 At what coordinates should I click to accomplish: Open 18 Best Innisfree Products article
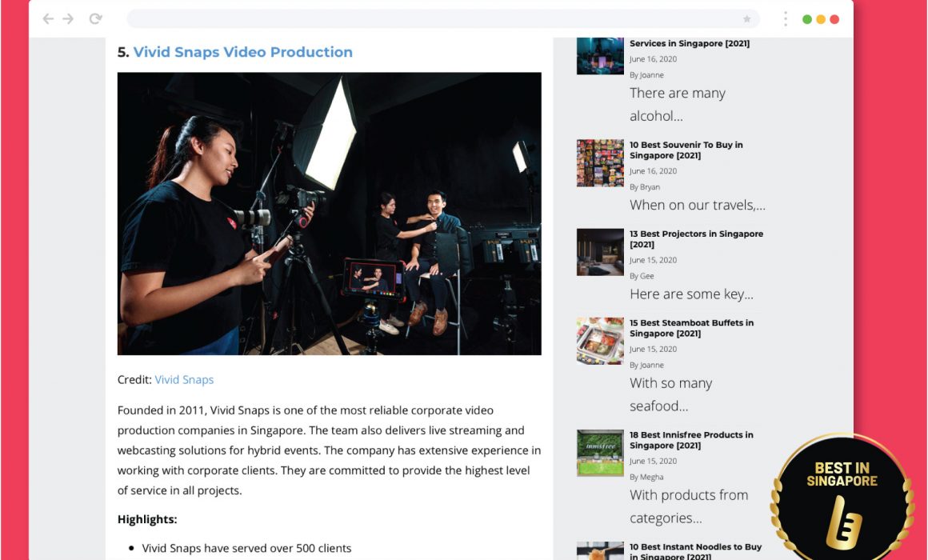pos(691,440)
